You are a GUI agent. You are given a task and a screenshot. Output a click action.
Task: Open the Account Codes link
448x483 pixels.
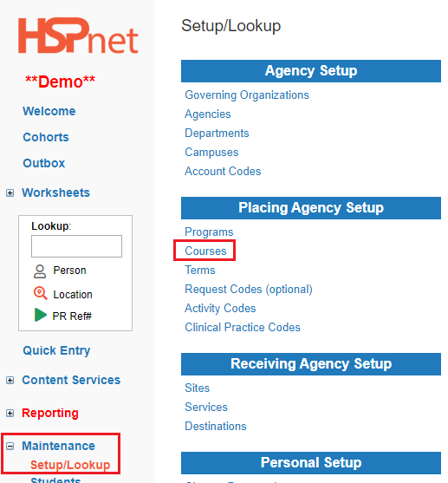point(223,172)
